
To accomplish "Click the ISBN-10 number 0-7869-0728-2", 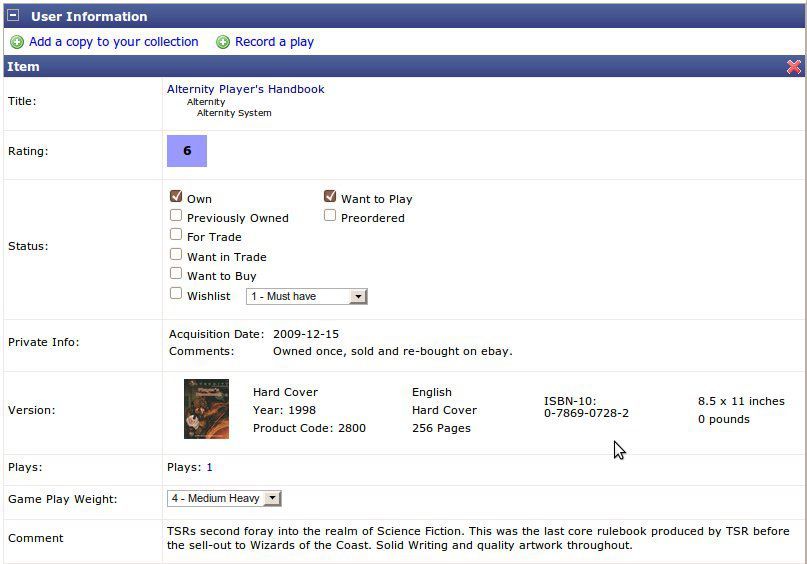I will tap(586, 413).
